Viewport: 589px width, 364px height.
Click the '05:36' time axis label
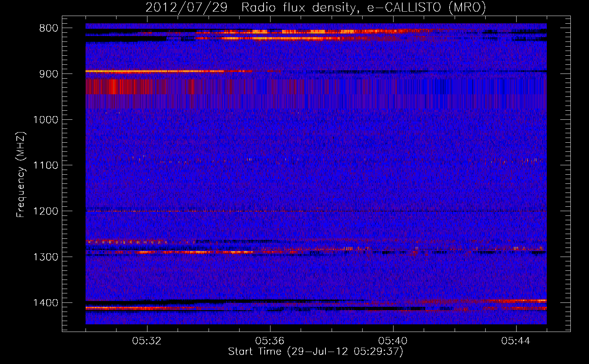point(270,341)
